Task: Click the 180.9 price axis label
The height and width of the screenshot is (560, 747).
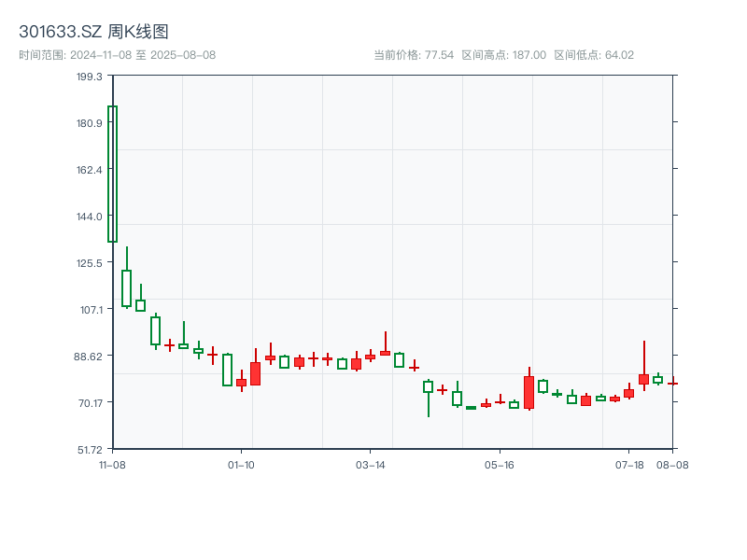Action: click(90, 123)
